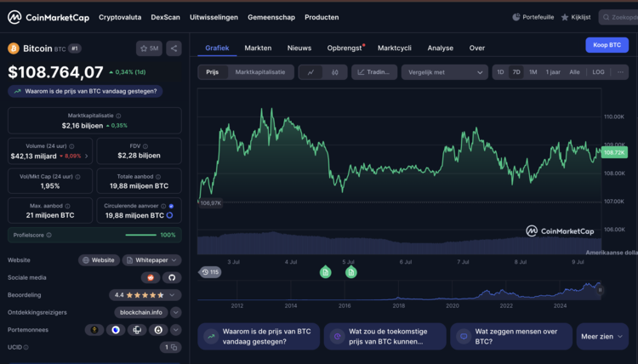Click the Totale aanbod info icon
Viewport: 638px width, 364px height.
point(158,177)
